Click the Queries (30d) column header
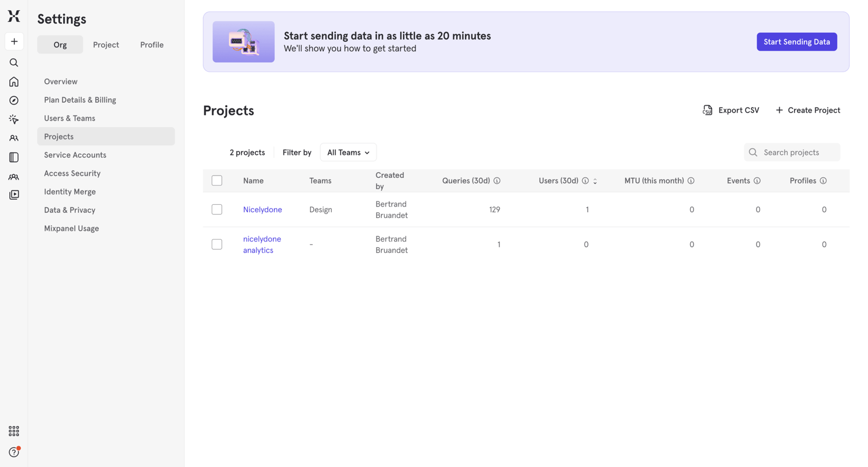 pos(466,181)
